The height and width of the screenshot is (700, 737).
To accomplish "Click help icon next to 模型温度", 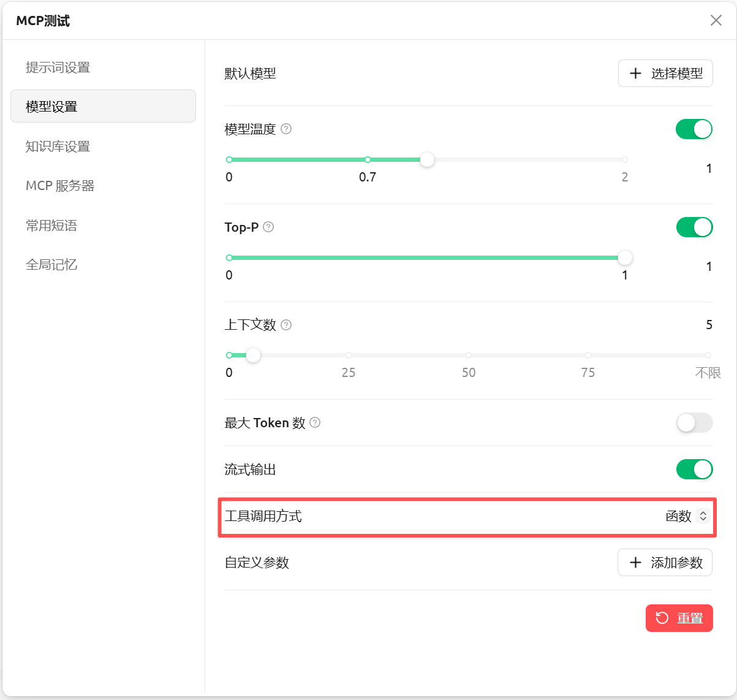I will [286, 129].
